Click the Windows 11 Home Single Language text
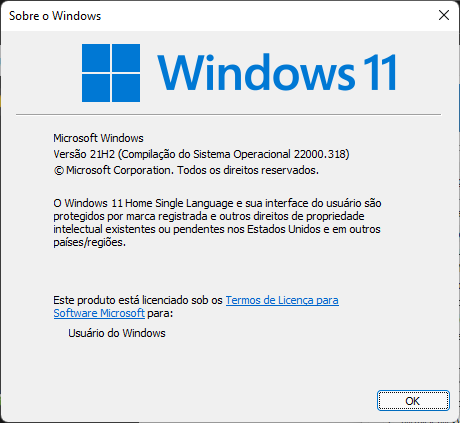The width and height of the screenshot is (460, 423). (x=149, y=203)
